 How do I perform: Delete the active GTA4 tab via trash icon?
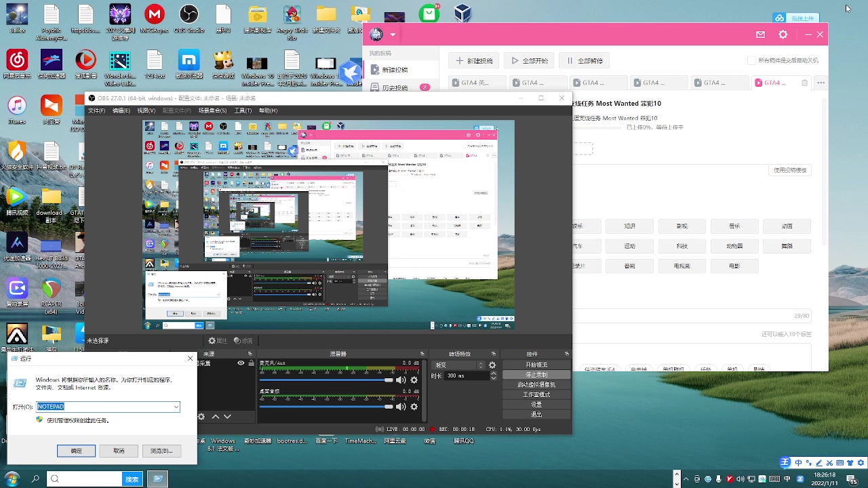tap(805, 83)
